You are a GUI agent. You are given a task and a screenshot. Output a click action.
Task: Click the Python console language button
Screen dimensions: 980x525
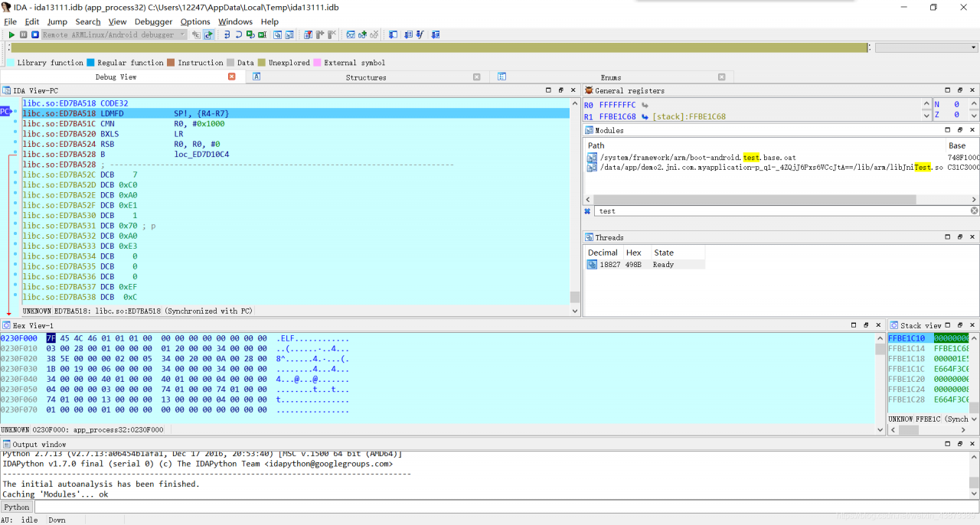pyautogui.click(x=16, y=507)
